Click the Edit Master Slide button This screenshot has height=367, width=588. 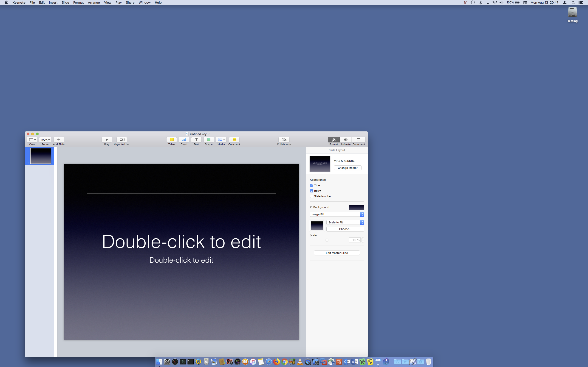pyautogui.click(x=336, y=253)
